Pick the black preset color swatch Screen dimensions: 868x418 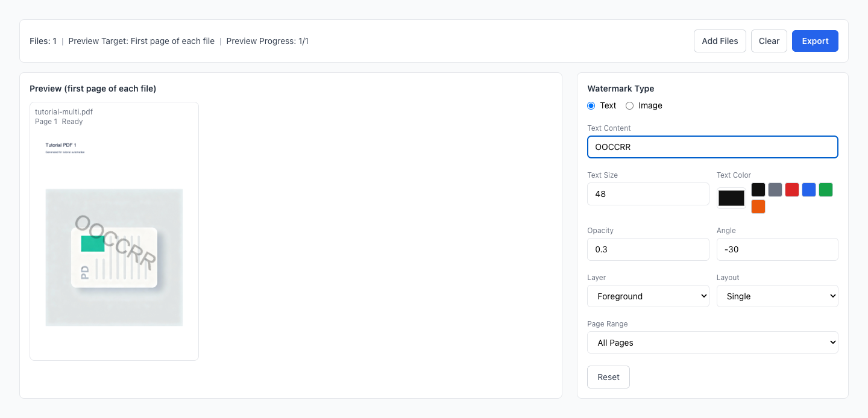[758, 190]
